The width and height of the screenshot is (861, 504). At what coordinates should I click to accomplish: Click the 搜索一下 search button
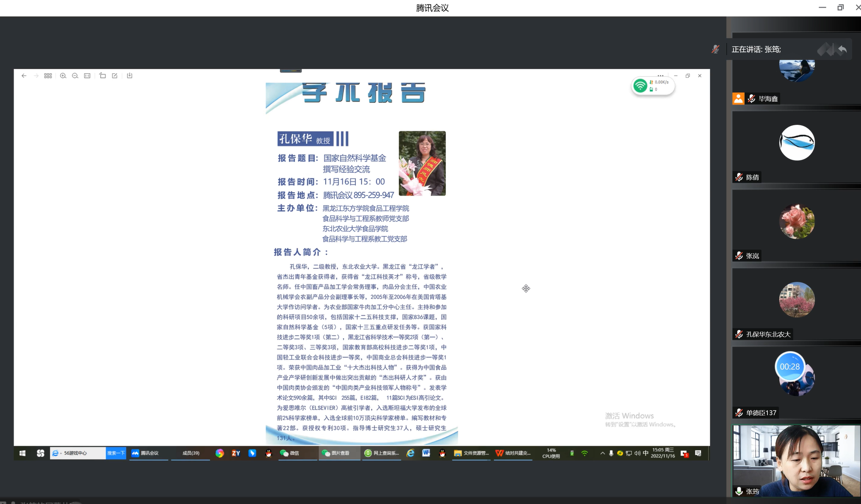pyautogui.click(x=116, y=453)
